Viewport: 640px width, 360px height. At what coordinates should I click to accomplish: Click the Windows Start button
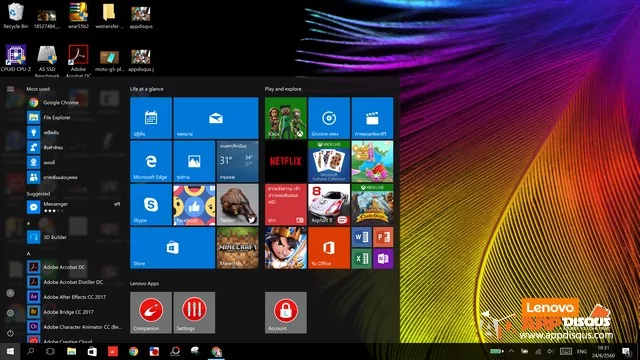coord(10,351)
